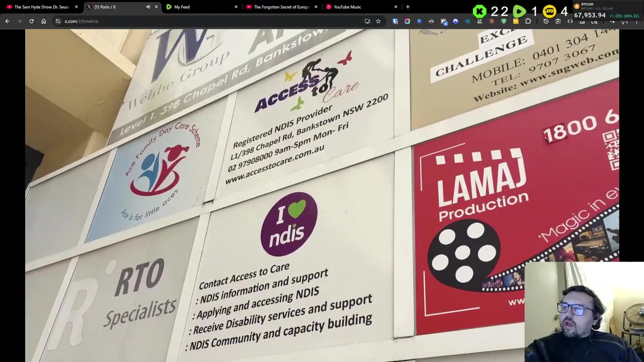Close The Sam Hyde Show tab
The height and width of the screenshot is (362, 644).
point(76,7)
